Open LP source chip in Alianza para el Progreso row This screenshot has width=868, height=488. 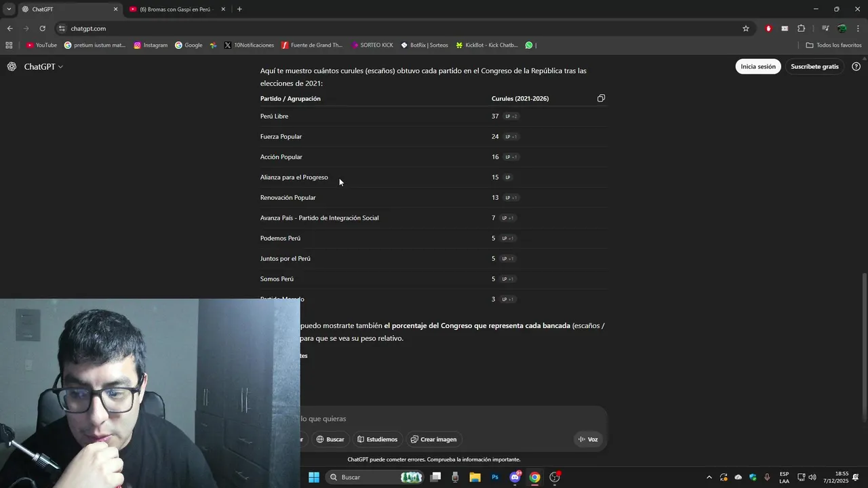click(x=508, y=178)
